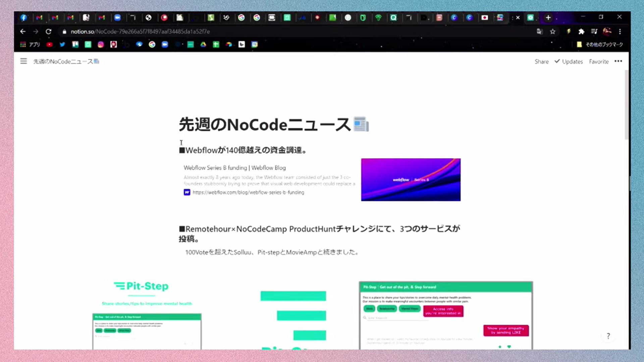Click heading Remotehour×NoCodeCamp ProductHuntチャレンジ
This screenshot has width=644, height=362.
click(319, 234)
